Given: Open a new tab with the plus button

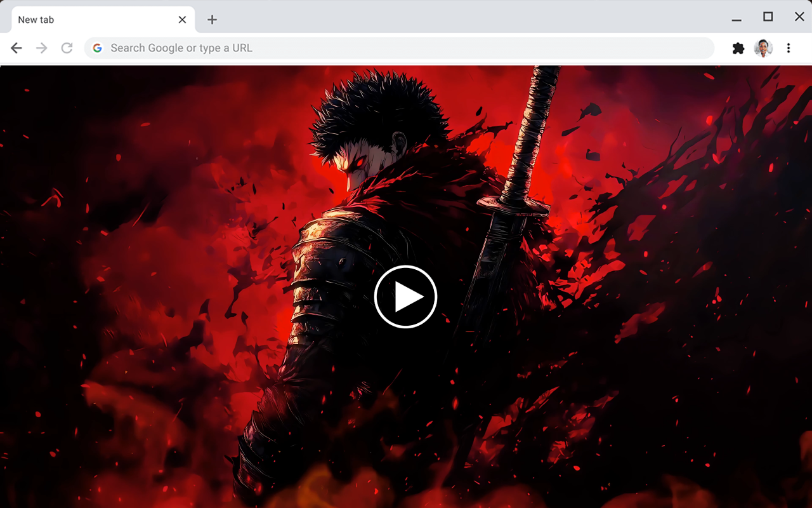Looking at the screenshot, I should (212, 20).
